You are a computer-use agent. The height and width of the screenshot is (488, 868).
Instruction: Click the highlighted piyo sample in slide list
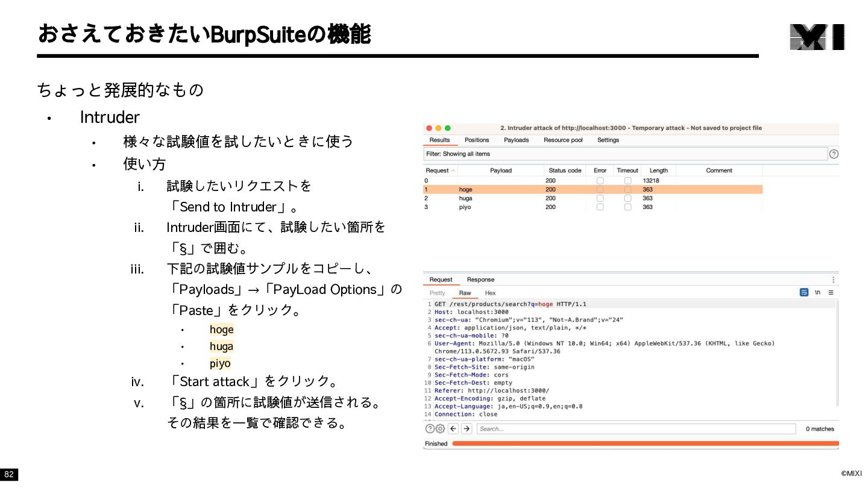click(220, 363)
